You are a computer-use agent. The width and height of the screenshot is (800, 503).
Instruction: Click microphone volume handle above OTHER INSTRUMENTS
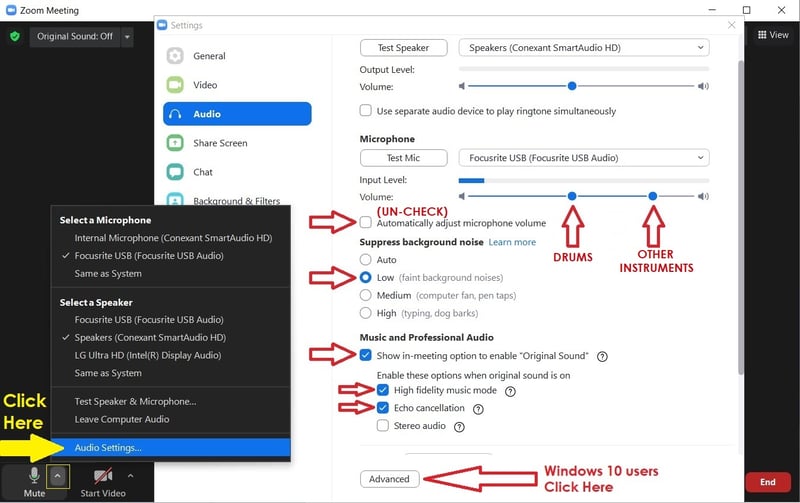tap(653, 196)
